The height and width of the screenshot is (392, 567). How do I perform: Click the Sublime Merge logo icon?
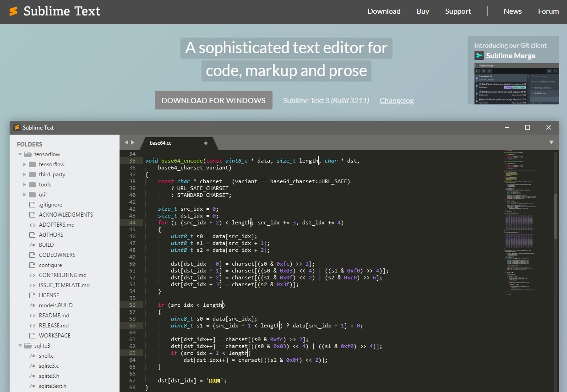point(479,55)
